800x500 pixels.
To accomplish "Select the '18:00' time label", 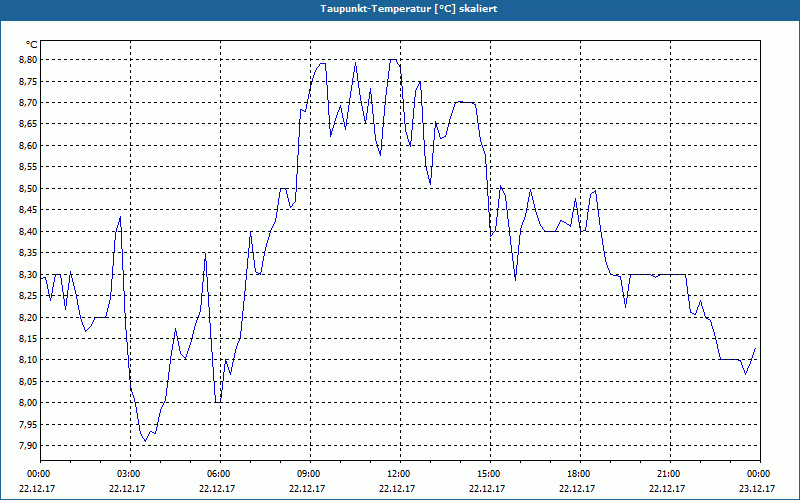I will point(580,474).
